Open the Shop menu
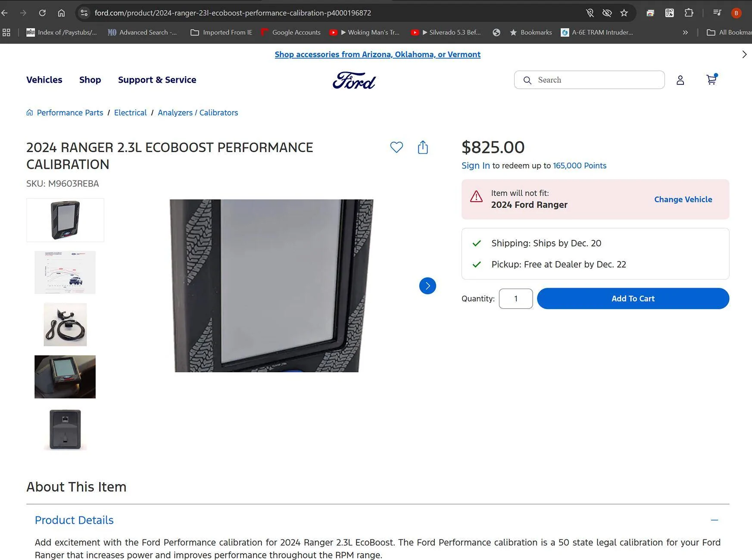 tap(90, 80)
